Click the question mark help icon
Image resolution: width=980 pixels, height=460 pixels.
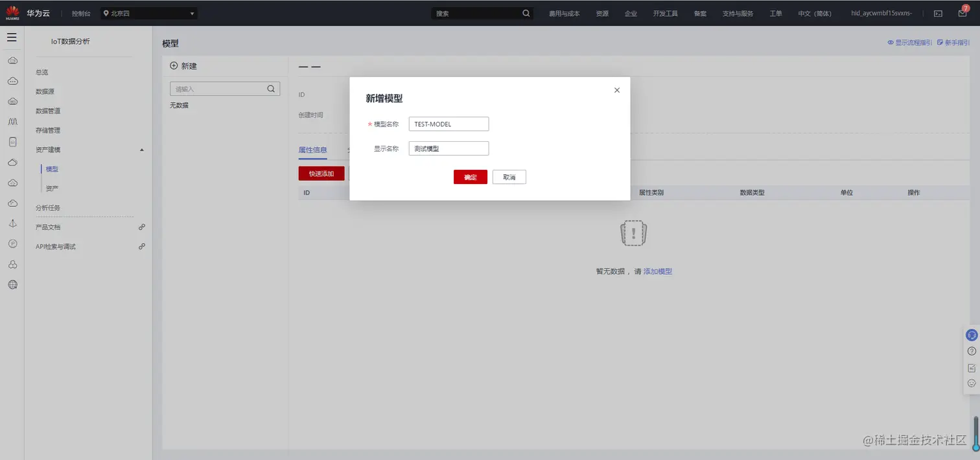(x=972, y=351)
